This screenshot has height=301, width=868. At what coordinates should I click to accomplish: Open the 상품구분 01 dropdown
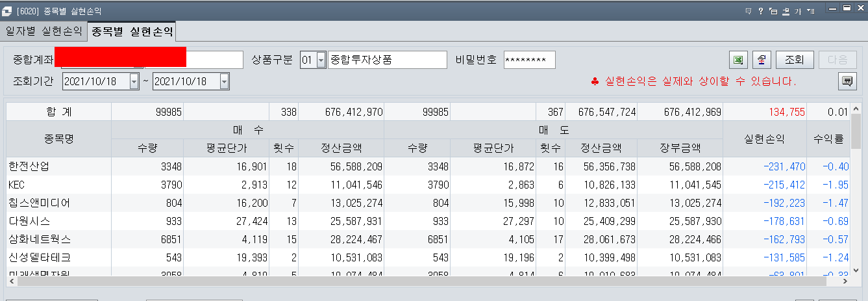321,60
